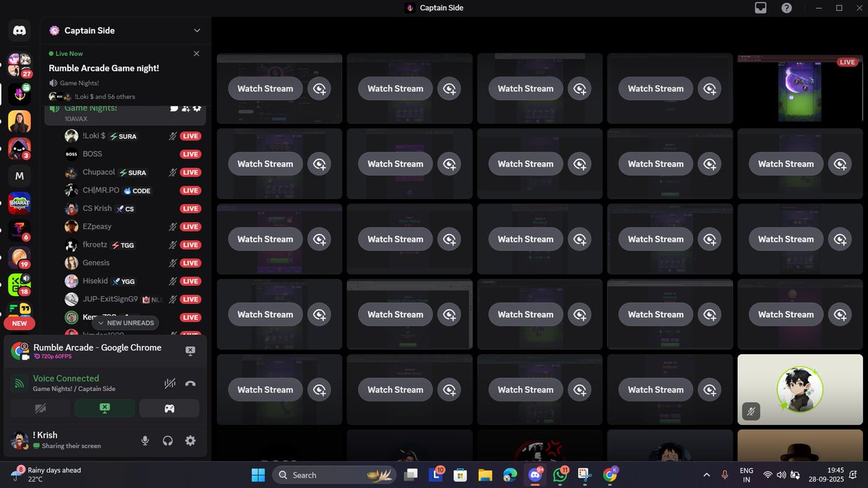Show hidden system tray icons
The height and width of the screenshot is (488, 868).
coord(707,475)
